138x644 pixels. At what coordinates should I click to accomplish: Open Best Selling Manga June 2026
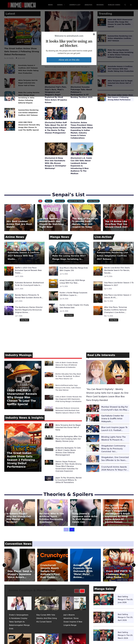click(125, 599)
